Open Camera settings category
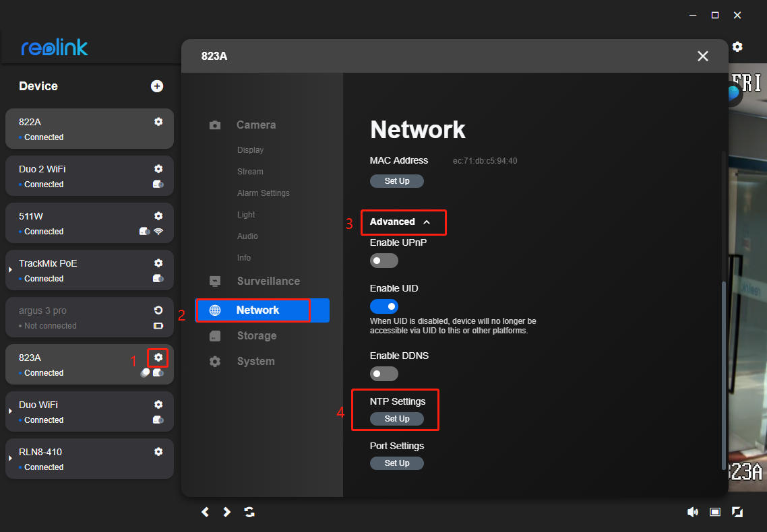This screenshot has height=532, width=767. click(243, 125)
